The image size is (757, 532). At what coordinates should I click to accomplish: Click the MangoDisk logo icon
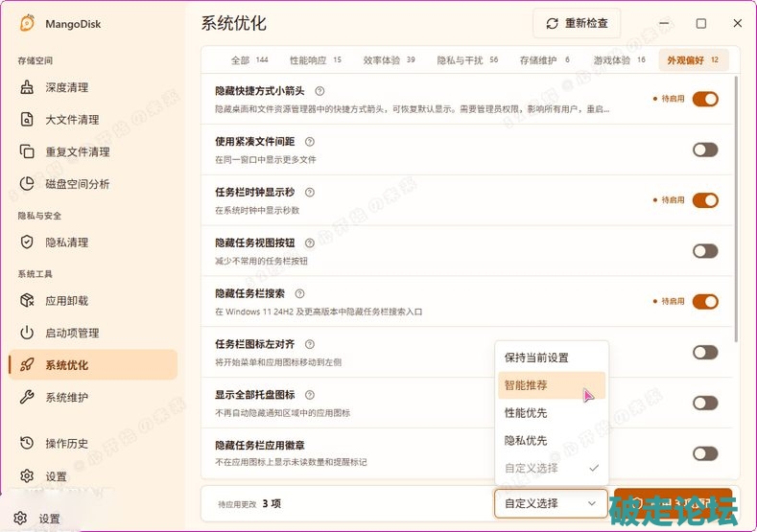(28, 23)
